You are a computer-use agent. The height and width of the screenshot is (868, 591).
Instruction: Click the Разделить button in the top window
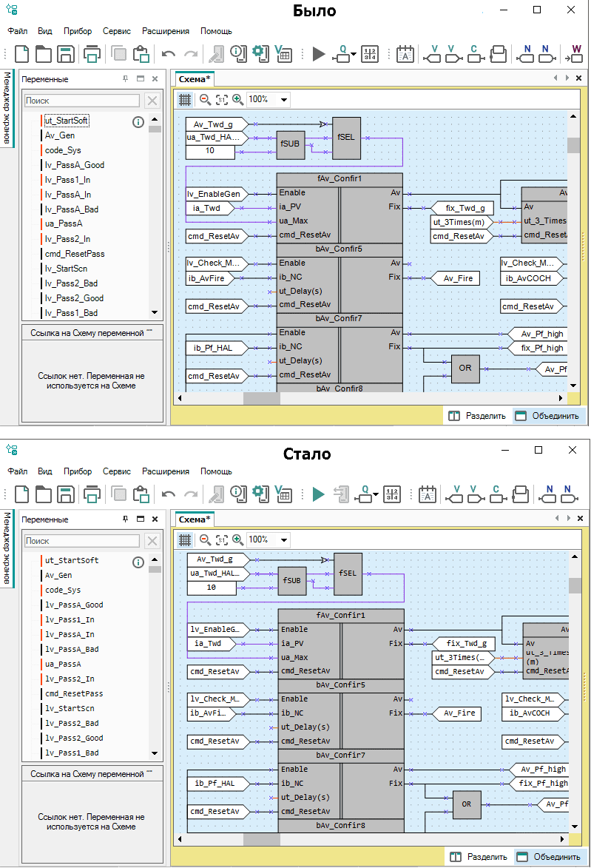pos(478,416)
